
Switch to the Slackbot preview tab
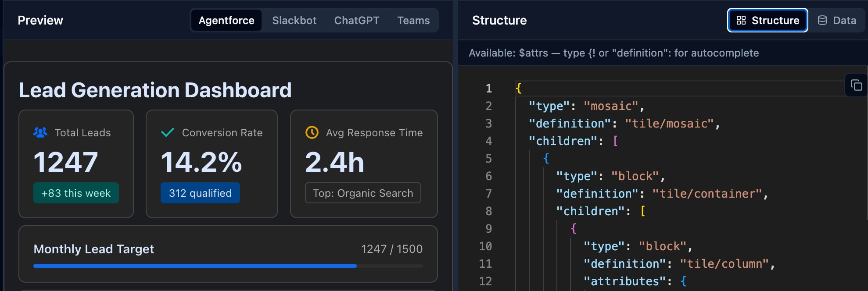pyautogui.click(x=294, y=20)
